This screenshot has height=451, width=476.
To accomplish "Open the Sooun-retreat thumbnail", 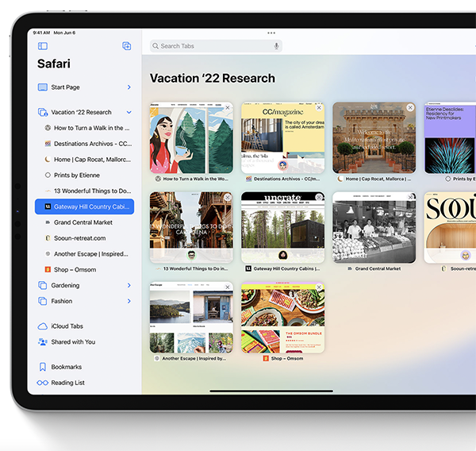I will coord(450,228).
